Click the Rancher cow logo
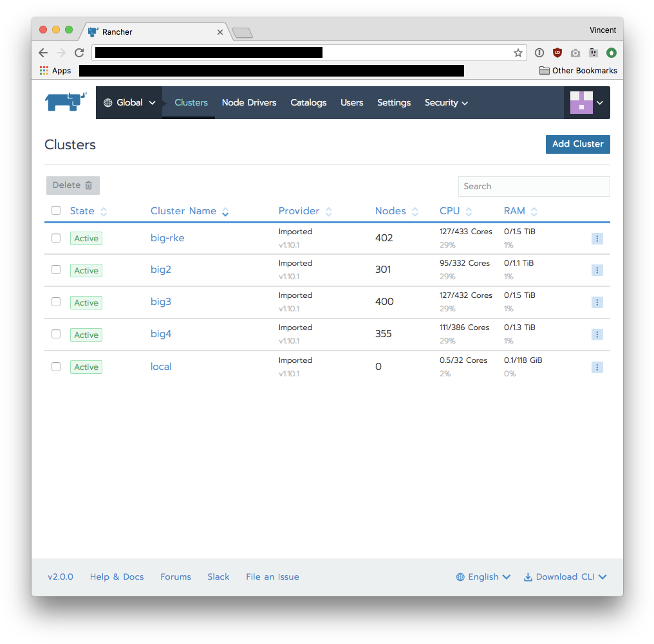654x644 pixels. 66,102
